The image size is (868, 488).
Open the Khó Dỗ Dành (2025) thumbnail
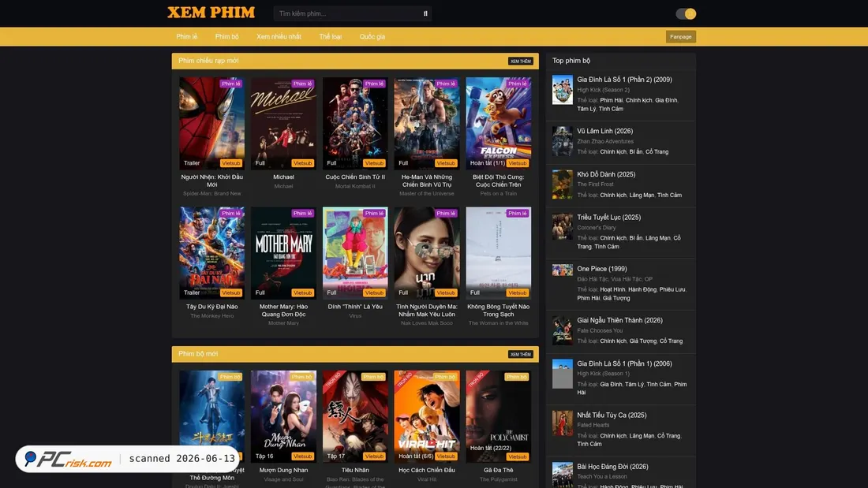click(x=563, y=184)
